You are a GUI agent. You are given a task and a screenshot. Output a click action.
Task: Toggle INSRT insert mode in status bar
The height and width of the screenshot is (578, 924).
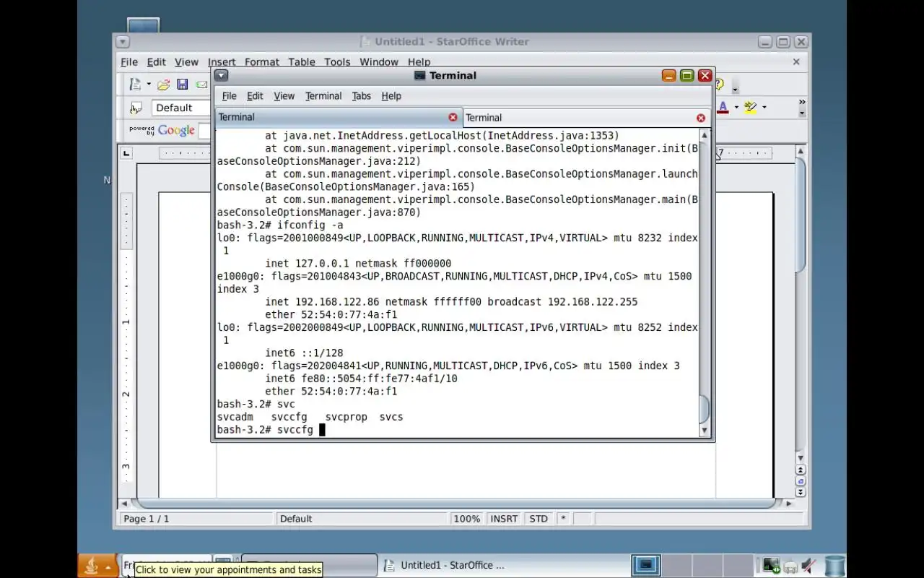coord(504,519)
